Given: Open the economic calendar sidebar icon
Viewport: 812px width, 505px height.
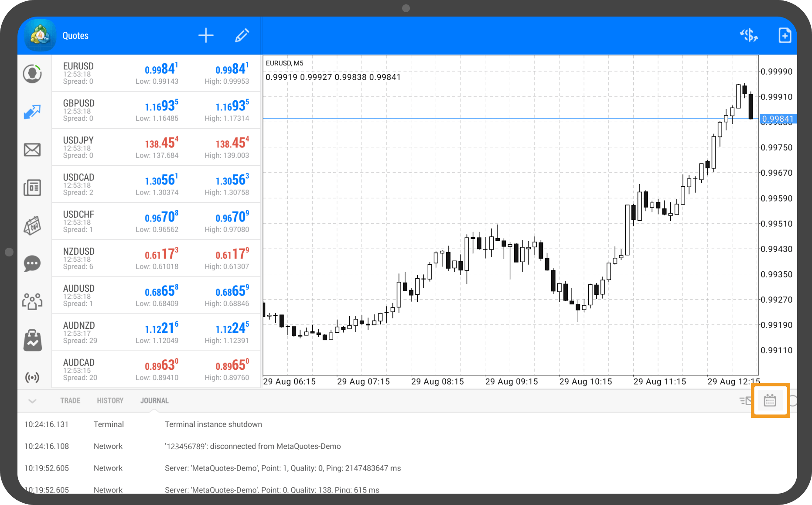Looking at the screenshot, I should pos(32,225).
